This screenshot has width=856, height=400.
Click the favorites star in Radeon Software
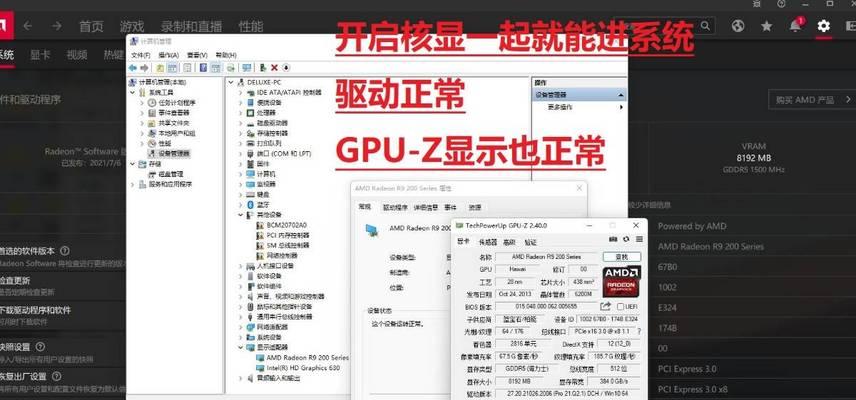pos(766,26)
